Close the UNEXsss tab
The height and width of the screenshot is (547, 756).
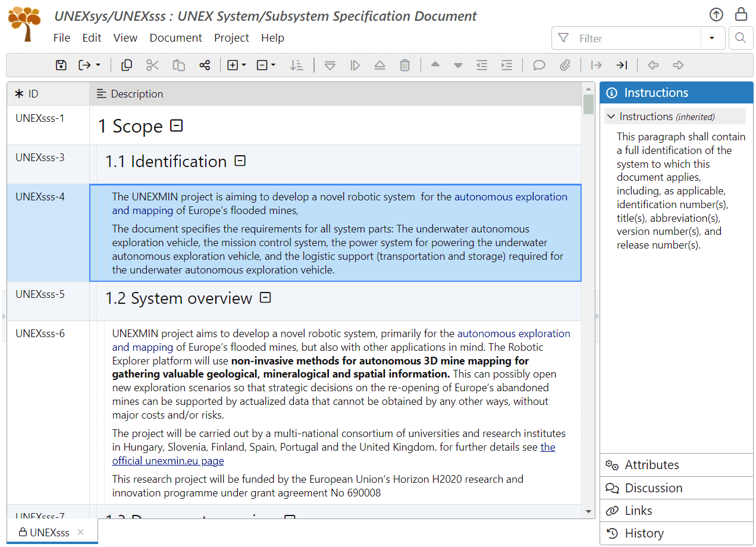coord(81,532)
